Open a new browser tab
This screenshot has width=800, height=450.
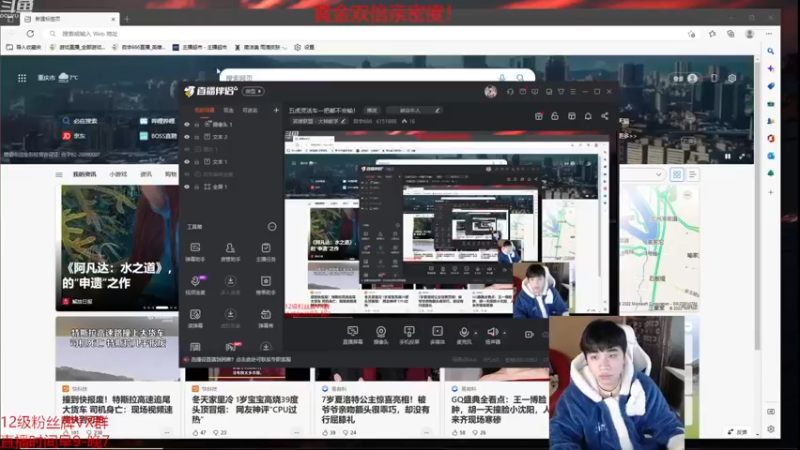[127, 19]
